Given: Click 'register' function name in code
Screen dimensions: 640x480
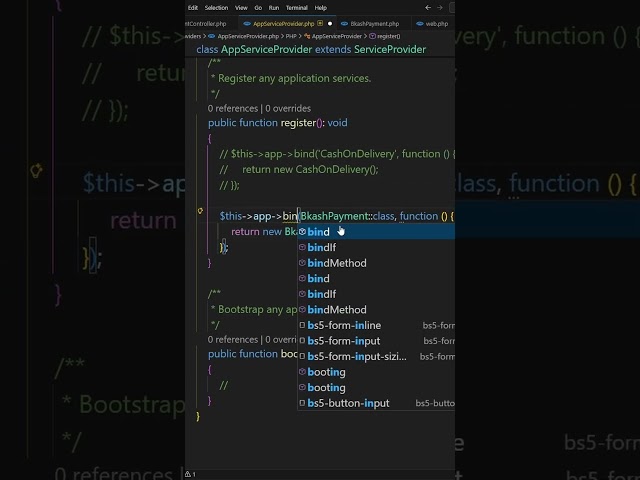Looking at the screenshot, I should click(298, 123).
